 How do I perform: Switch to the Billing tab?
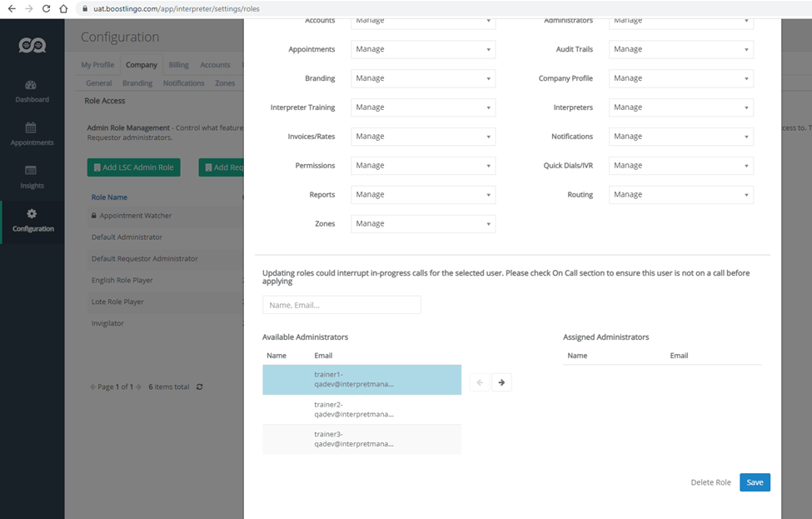coord(178,65)
